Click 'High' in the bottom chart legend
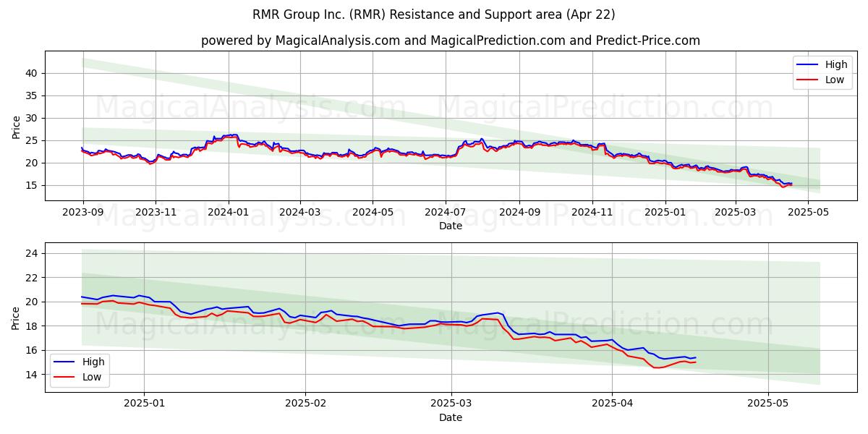The height and width of the screenshot is (434, 868). [93, 362]
